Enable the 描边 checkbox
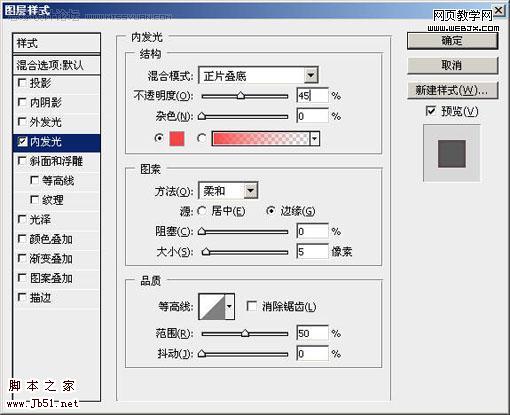The width and height of the screenshot is (510, 415). point(22,297)
